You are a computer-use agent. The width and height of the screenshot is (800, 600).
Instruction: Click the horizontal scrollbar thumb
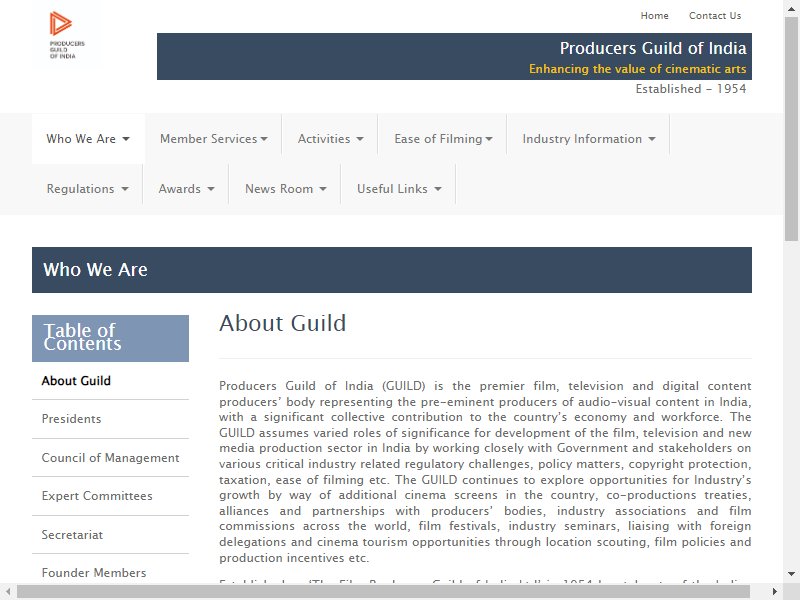(383, 592)
